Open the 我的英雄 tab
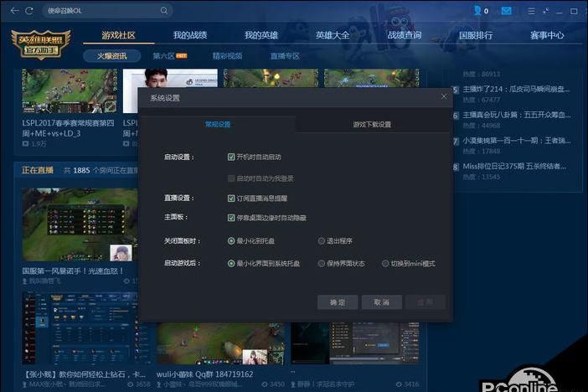588x392 pixels. point(261,35)
